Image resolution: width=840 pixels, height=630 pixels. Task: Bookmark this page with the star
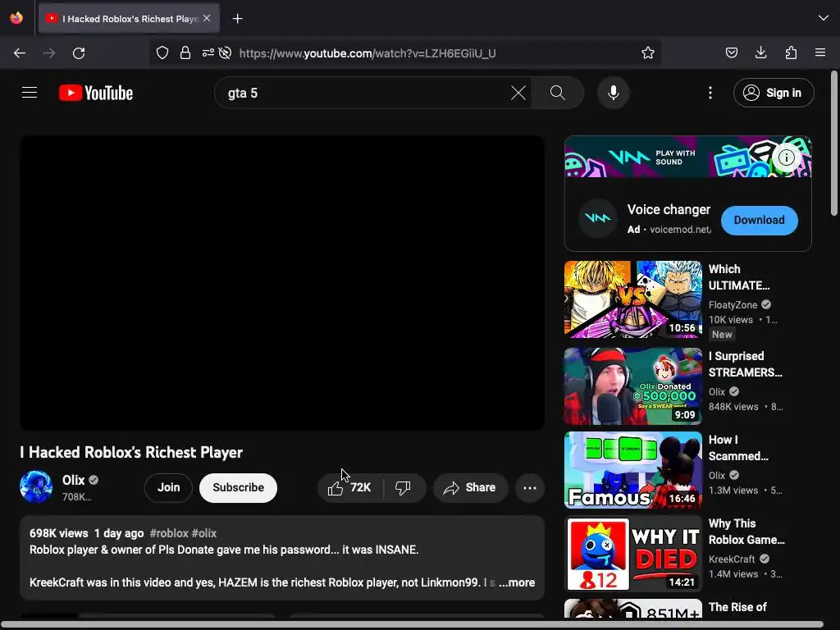pyautogui.click(x=648, y=52)
